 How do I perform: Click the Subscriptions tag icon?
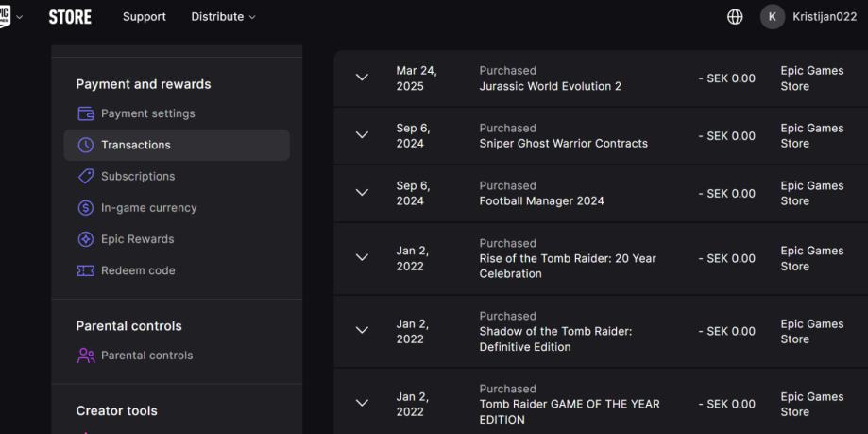(85, 177)
